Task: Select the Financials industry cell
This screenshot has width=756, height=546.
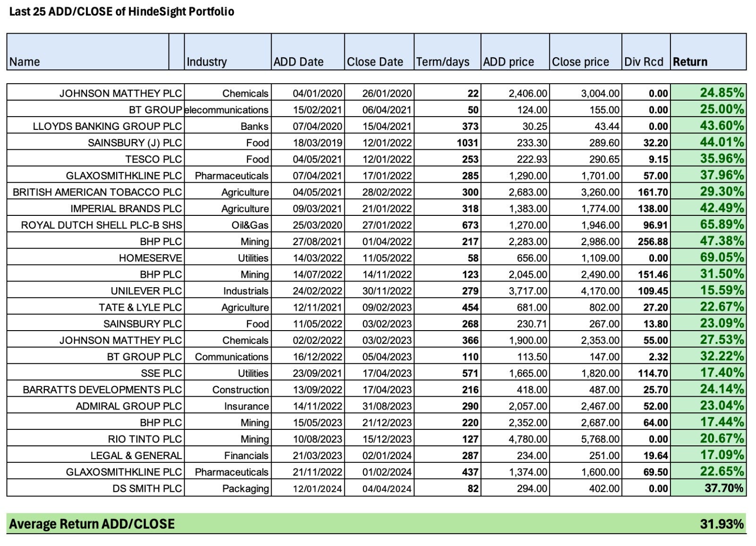Action: tap(228, 456)
